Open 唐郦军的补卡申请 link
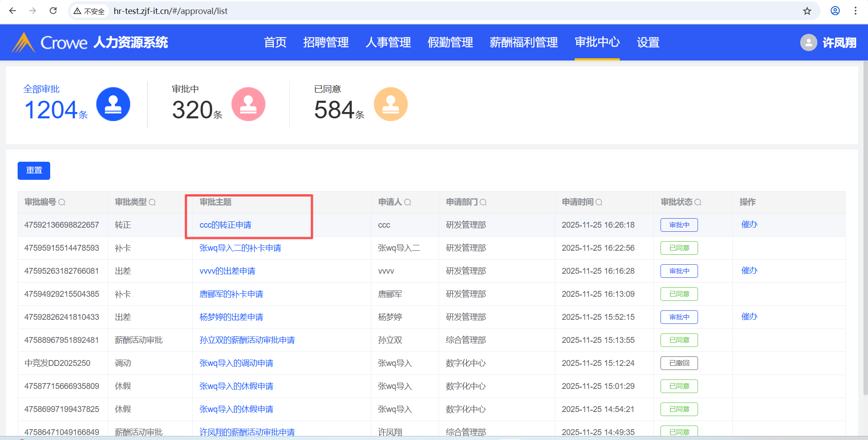 [x=231, y=294]
